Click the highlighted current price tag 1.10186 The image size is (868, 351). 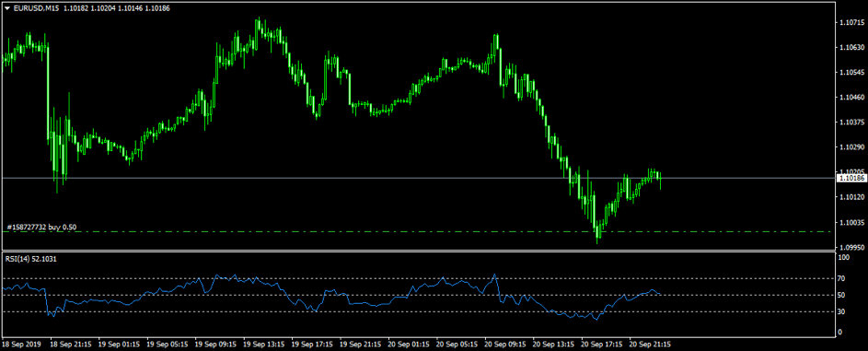(x=850, y=179)
